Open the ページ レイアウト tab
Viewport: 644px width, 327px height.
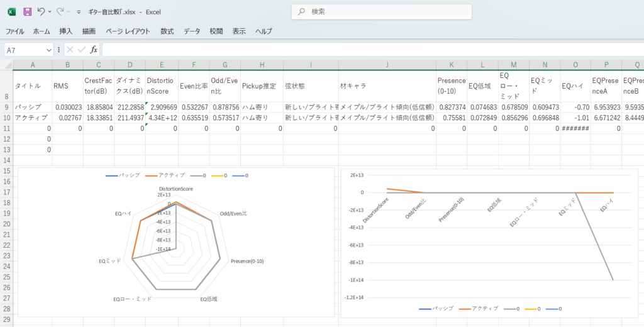click(128, 31)
